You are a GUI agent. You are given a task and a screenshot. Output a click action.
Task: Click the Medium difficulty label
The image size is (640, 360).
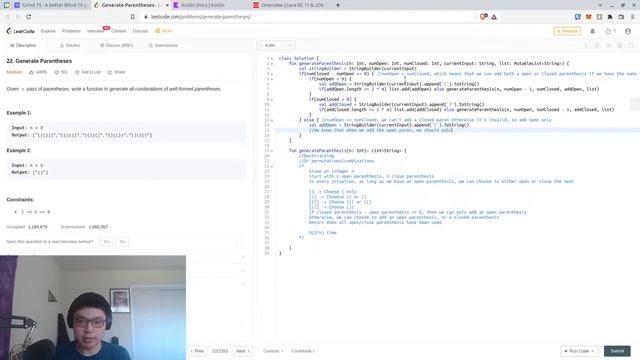14,72
